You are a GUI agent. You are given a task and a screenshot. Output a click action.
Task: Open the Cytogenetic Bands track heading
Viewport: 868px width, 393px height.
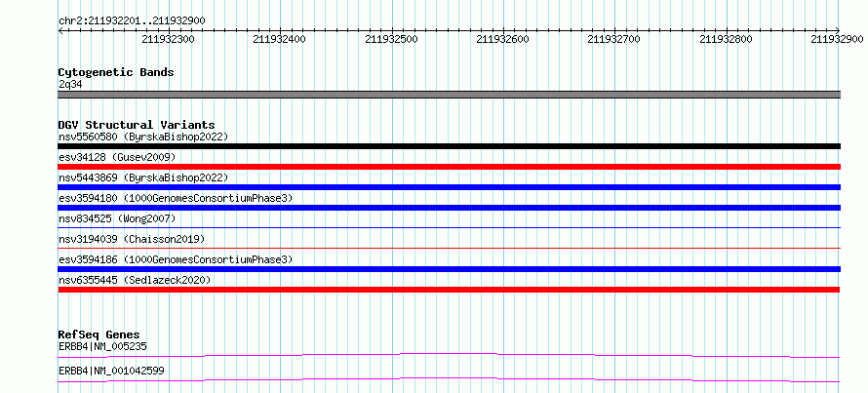(116, 72)
